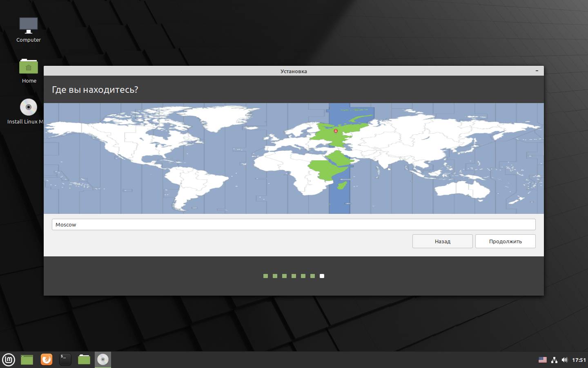Image resolution: width=588 pixels, height=368 pixels.
Task: Click the red Moscow marker on the map
Action: coord(336,131)
